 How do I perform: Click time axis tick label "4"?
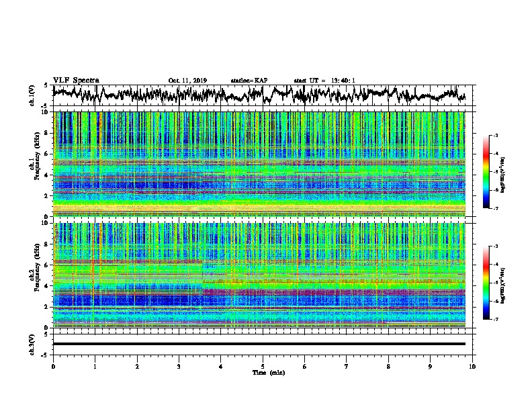pos(221,367)
